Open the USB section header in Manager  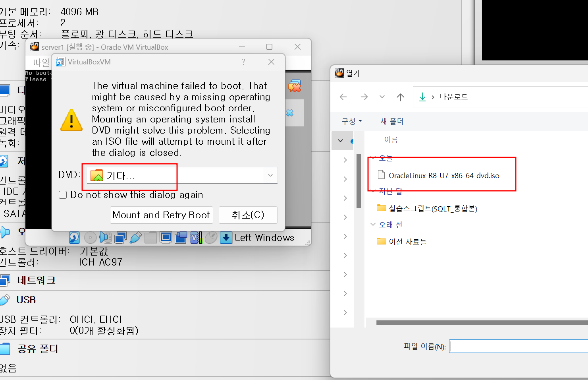click(x=26, y=300)
